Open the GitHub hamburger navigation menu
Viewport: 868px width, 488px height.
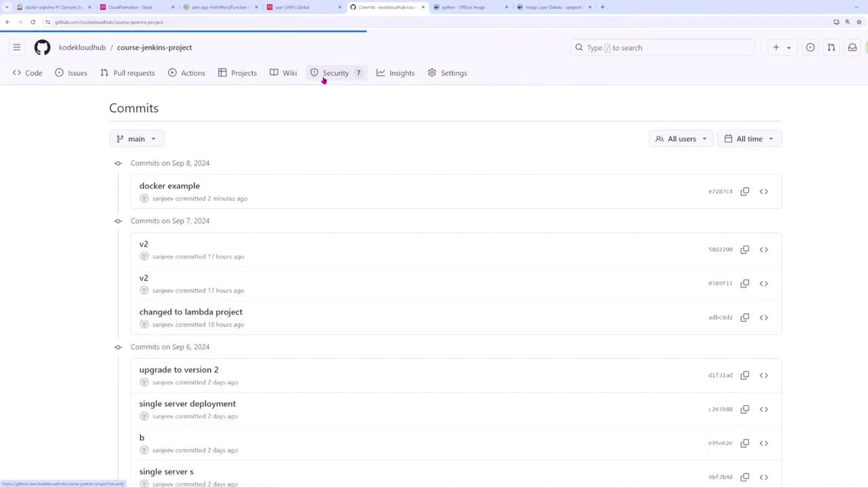tap(17, 47)
